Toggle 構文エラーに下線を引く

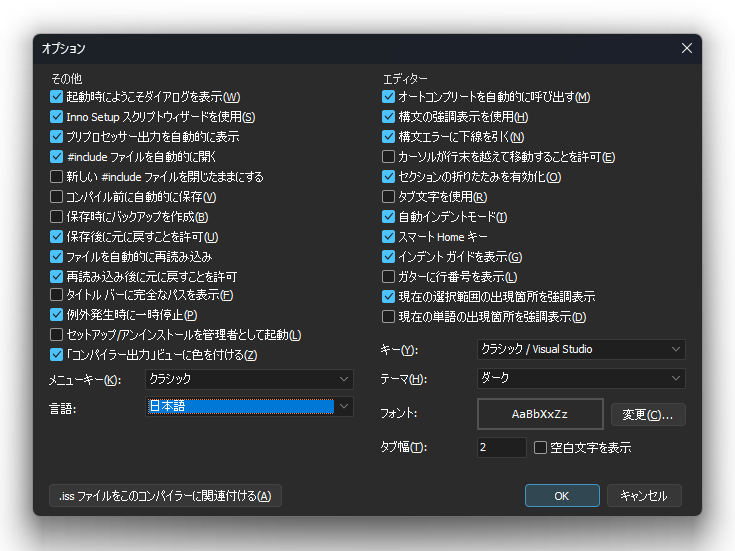coord(388,136)
